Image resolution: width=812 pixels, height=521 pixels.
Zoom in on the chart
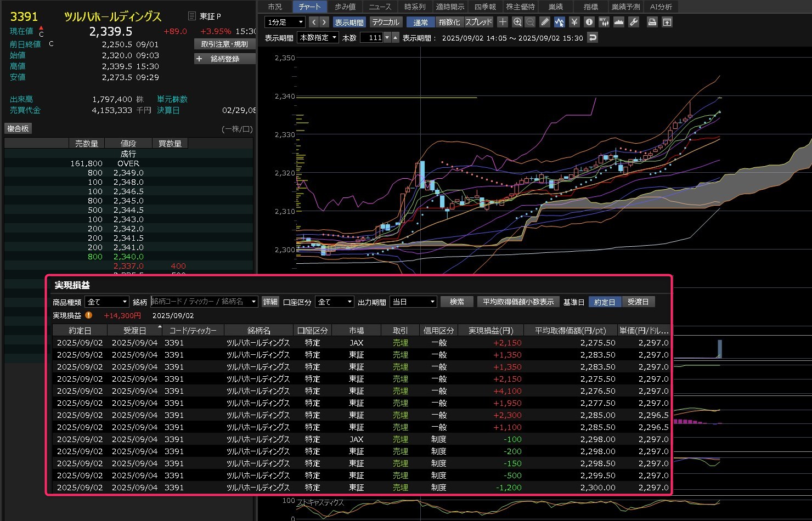[x=517, y=22]
